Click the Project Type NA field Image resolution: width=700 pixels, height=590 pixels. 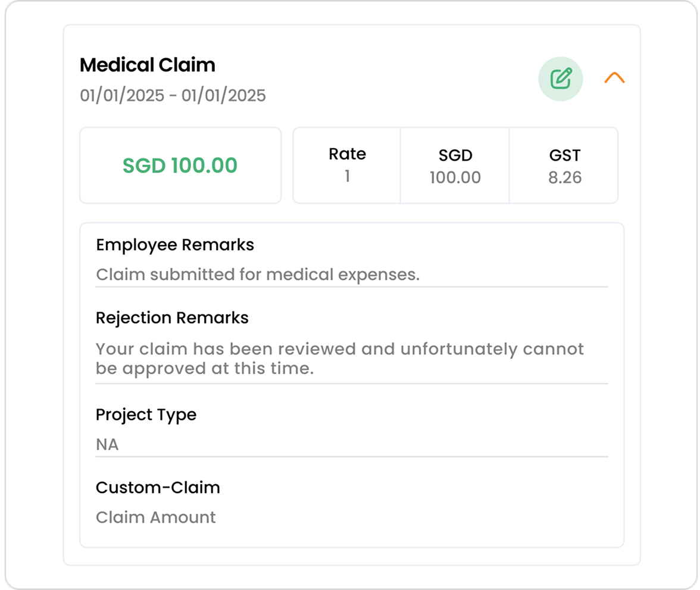[x=352, y=445]
